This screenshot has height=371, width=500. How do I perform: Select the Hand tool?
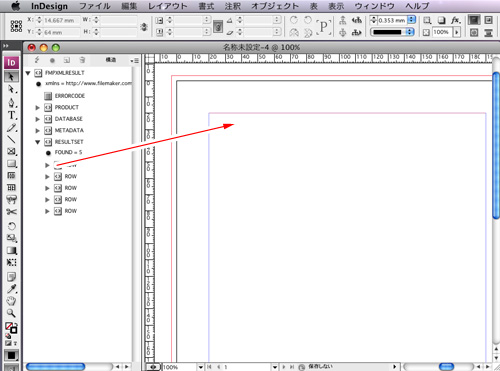11,301
